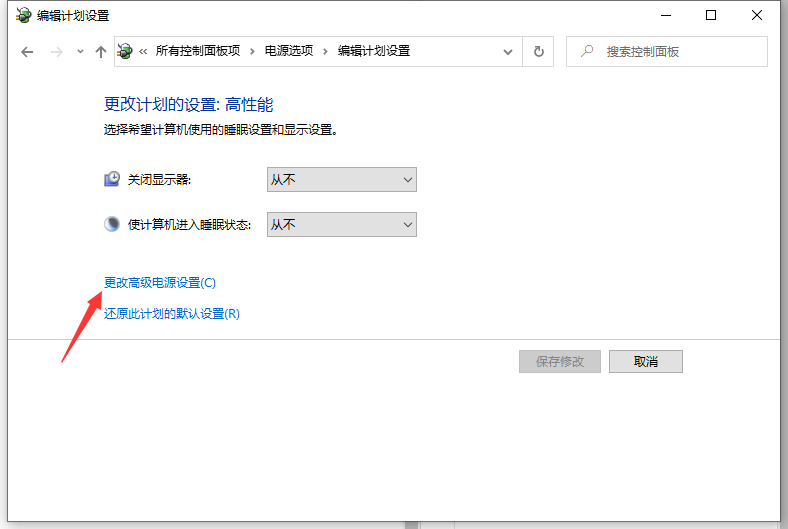Expand the recent locations chevron
This screenshot has width=788, height=529.
point(80,52)
